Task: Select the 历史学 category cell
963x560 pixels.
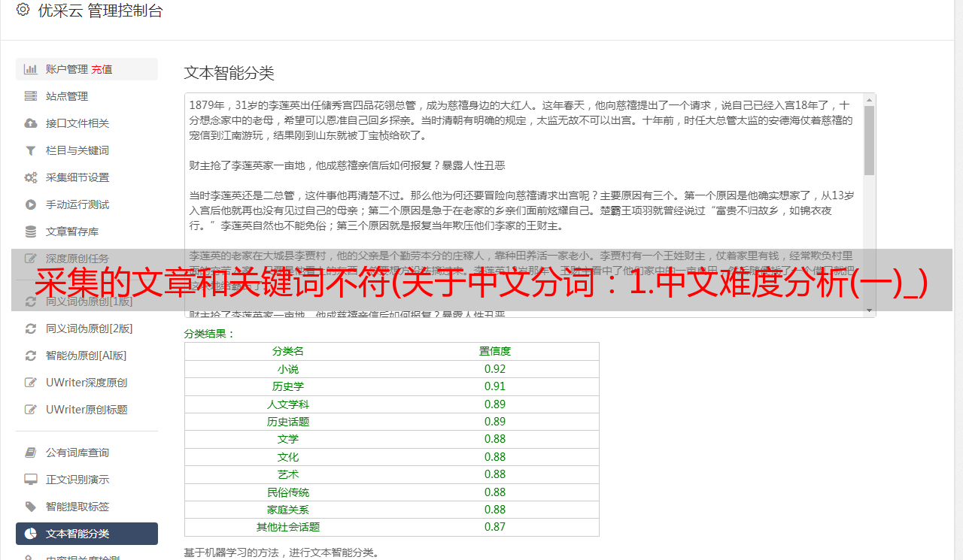Action: (288, 386)
